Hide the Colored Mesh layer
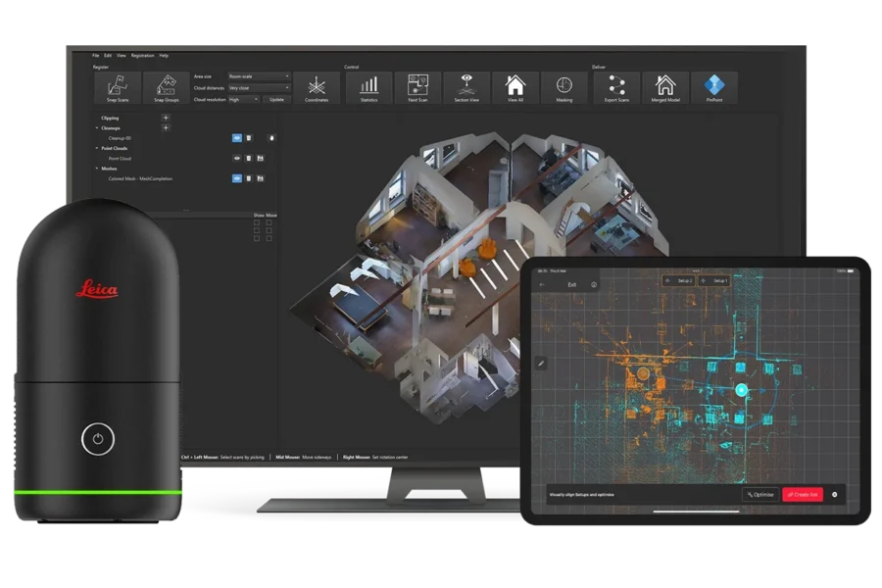 click(x=236, y=178)
